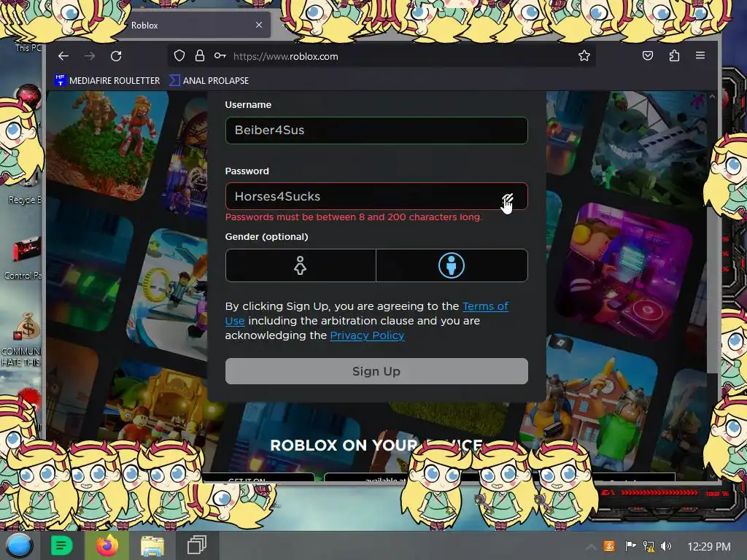Bookmark this page with the star icon
The height and width of the screenshot is (560, 747).
pos(584,55)
